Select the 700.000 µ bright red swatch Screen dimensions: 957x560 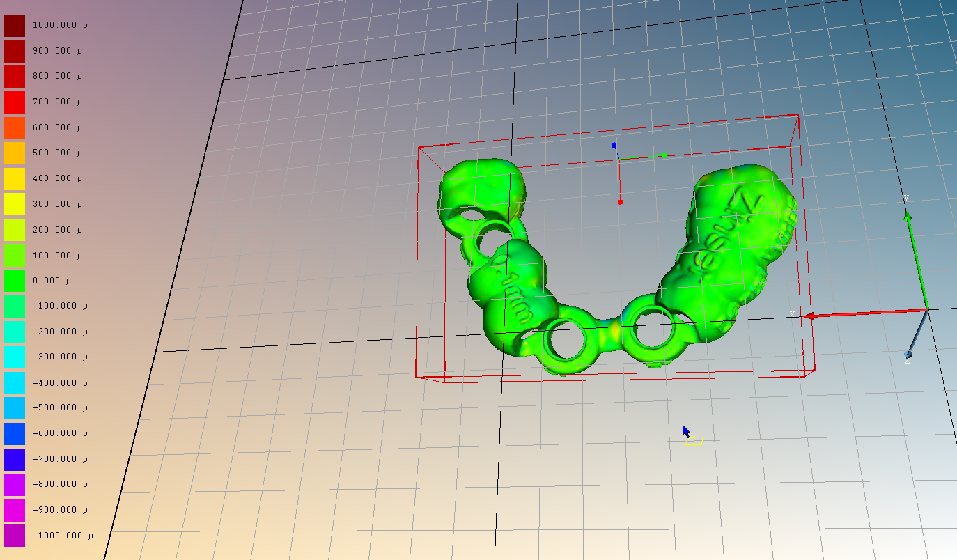pos(15,102)
